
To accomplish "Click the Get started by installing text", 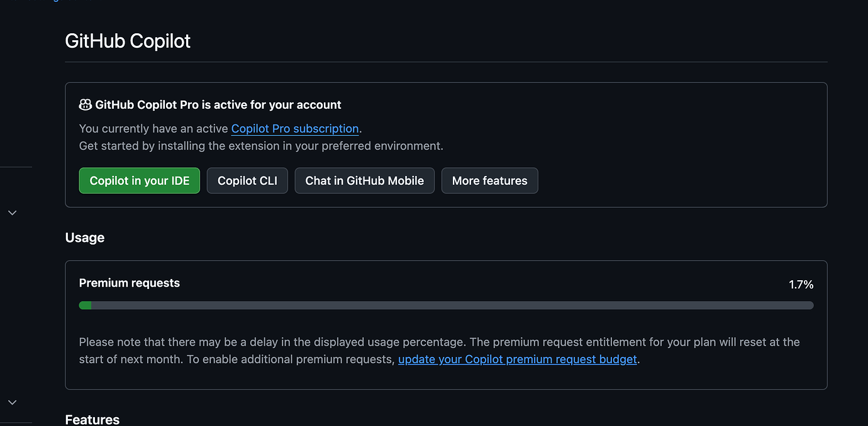I will coord(261,146).
